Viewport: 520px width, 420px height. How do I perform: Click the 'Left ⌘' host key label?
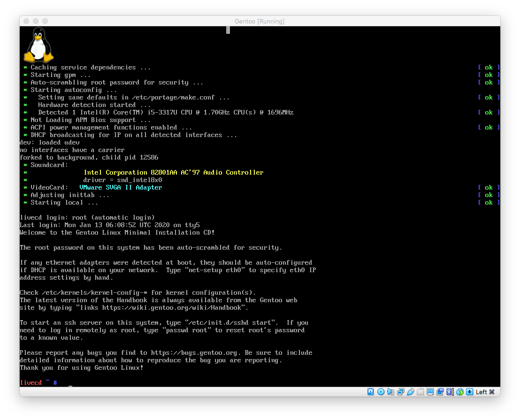point(485,392)
